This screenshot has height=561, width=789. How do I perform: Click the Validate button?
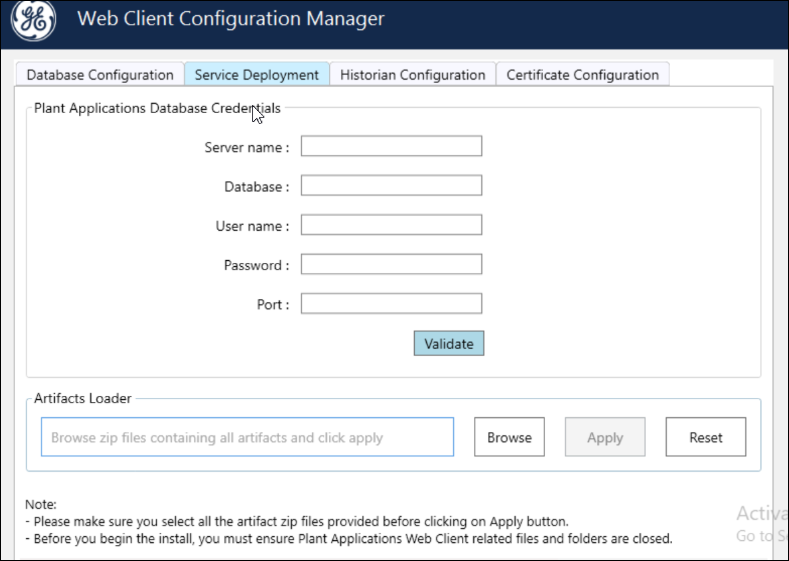coord(449,343)
